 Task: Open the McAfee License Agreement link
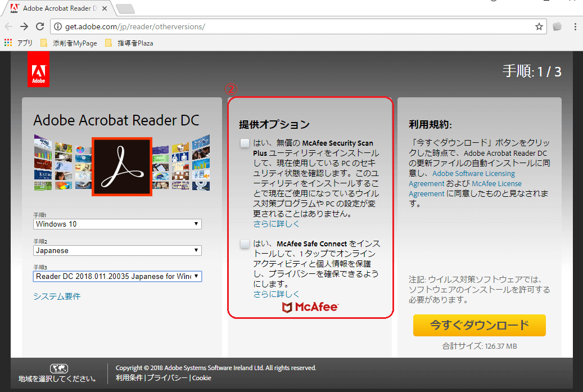coord(465,188)
